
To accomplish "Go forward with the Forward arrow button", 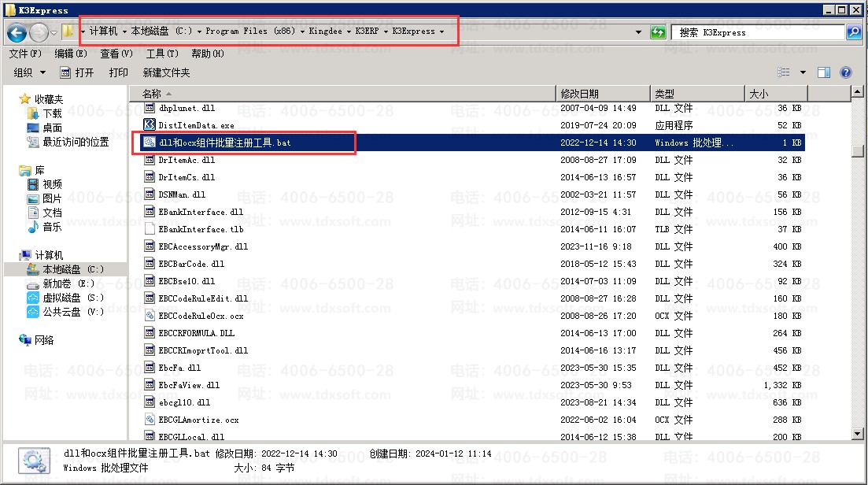I will (x=39, y=32).
